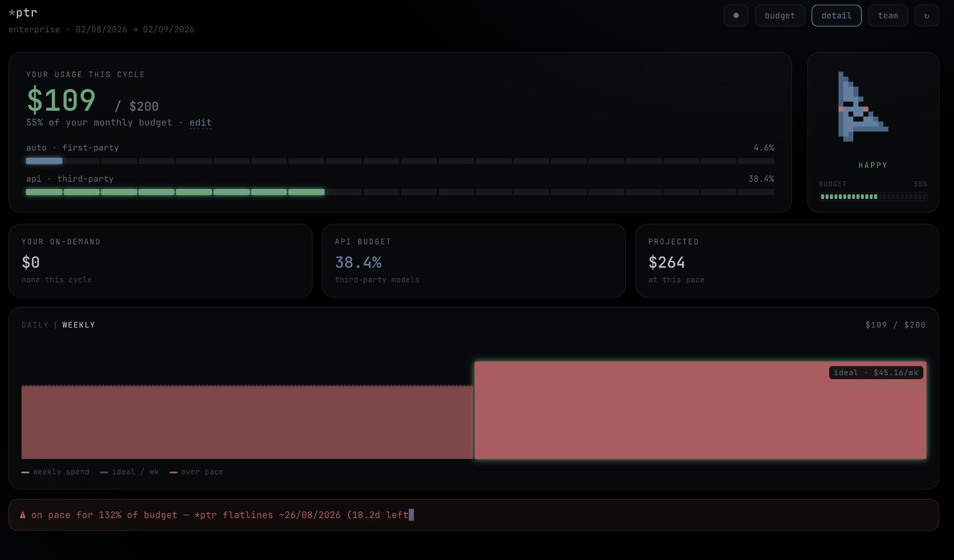The image size is (954, 560).
Task: Click the HAPPY mascot status label
Action: point(873,165)
